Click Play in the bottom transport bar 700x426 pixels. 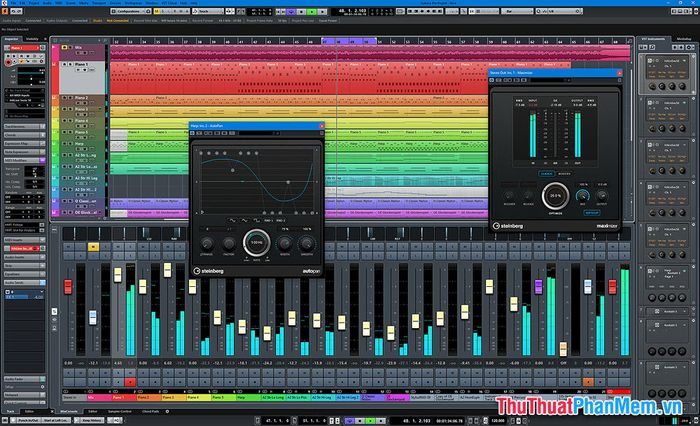(370, 420)
